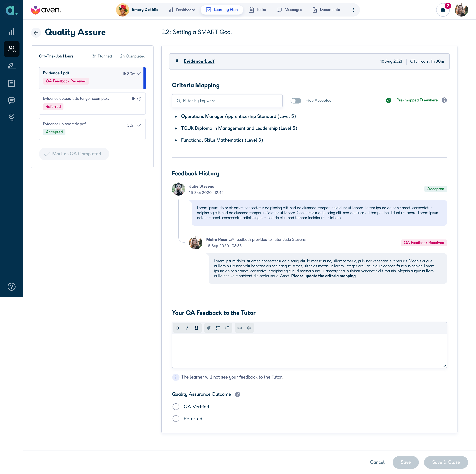Viewport: 476px width, 474px height.
Task: Click the Filter by keyword search field
Action: (227, 101)
